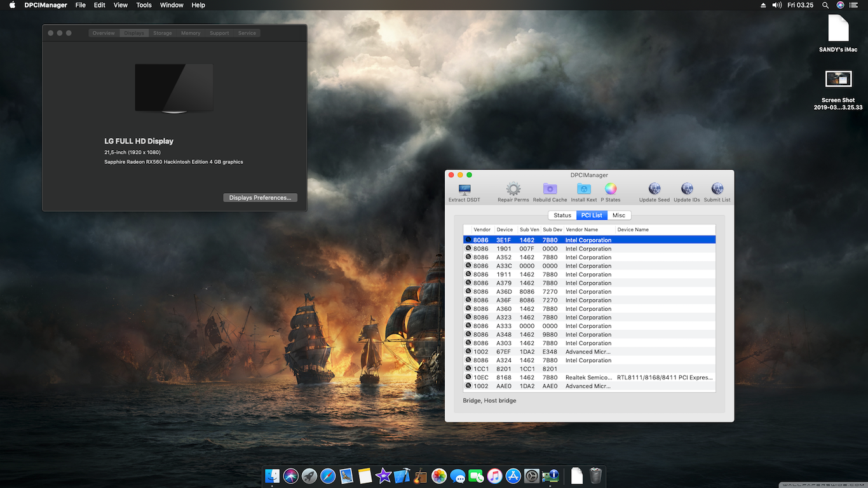The height and width of the screenshot is (488, 868).
Task: Sort by Vendor column header
Action: pos(482,229)
